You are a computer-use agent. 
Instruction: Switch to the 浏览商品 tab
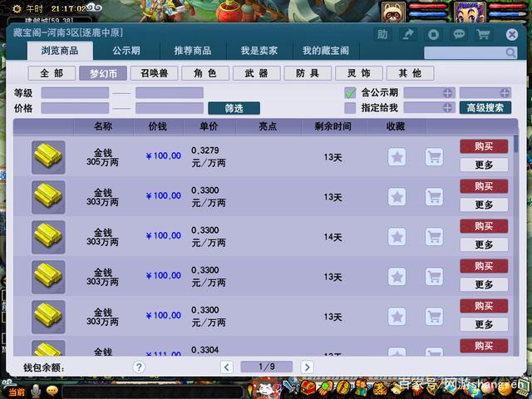(60, 51)
